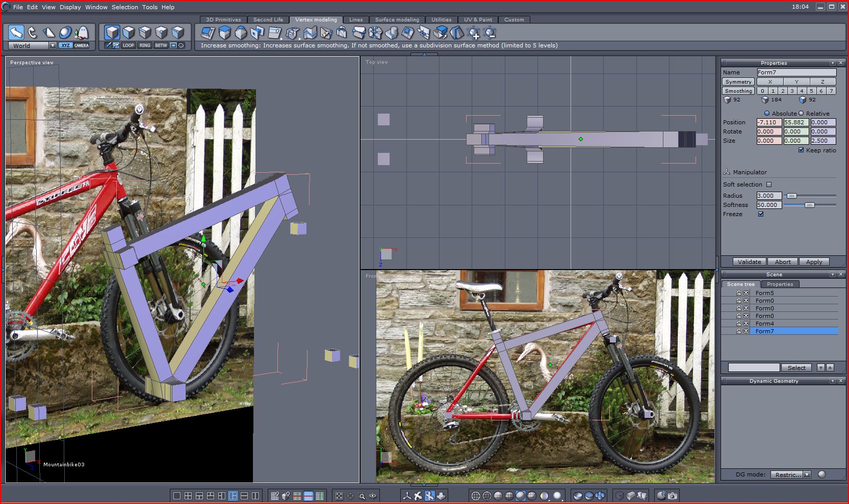Open the Properties panel menu arrow
Image resolution: width=849 pixels, height=504 pixels.
[833, 63]
